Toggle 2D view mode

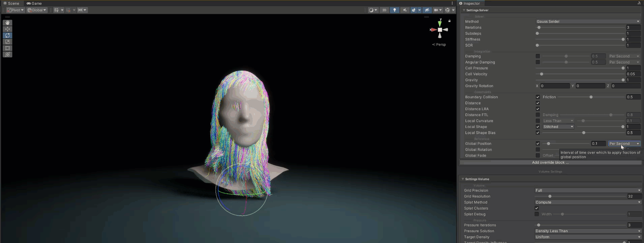point(384,10)
